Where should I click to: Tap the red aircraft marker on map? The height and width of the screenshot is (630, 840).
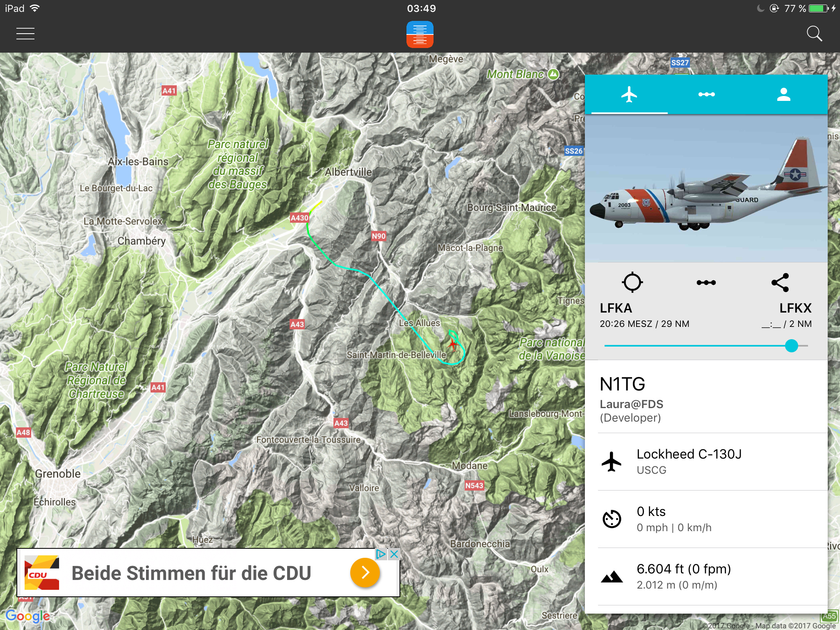click(x=453, y=344)
